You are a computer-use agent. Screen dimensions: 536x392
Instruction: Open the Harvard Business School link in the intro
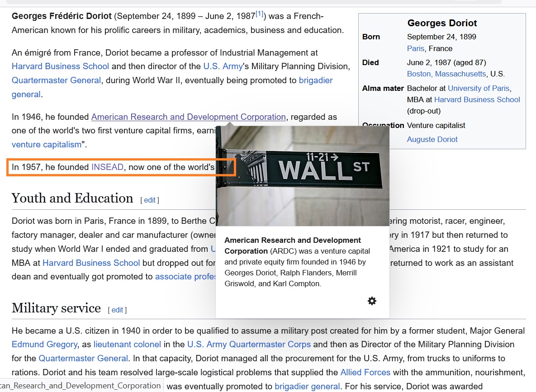point(60,66)
